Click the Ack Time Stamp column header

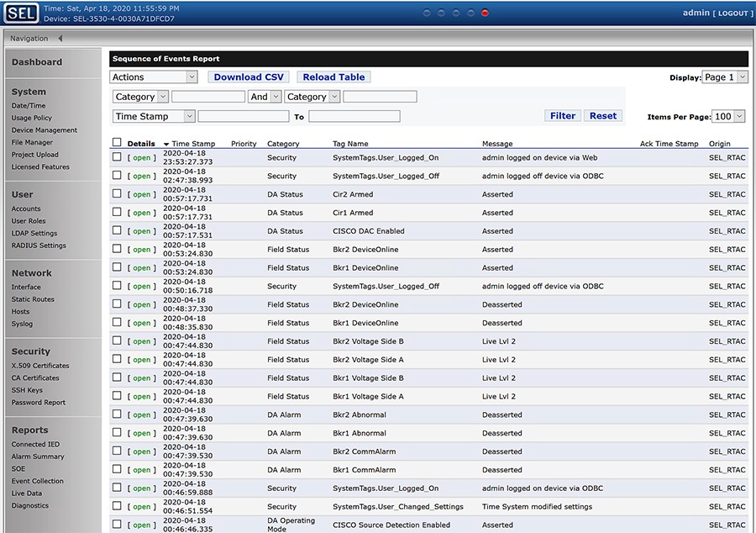coord(669,144)
